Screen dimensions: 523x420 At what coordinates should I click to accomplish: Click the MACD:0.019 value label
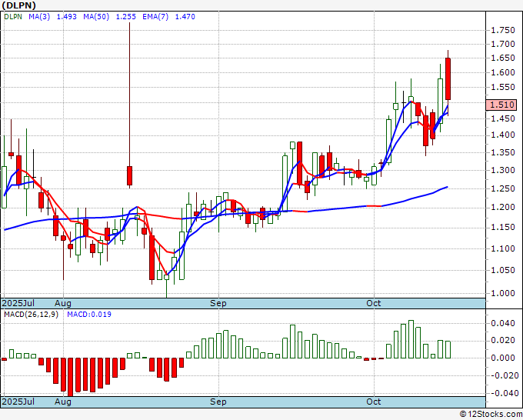click(89, 315)
